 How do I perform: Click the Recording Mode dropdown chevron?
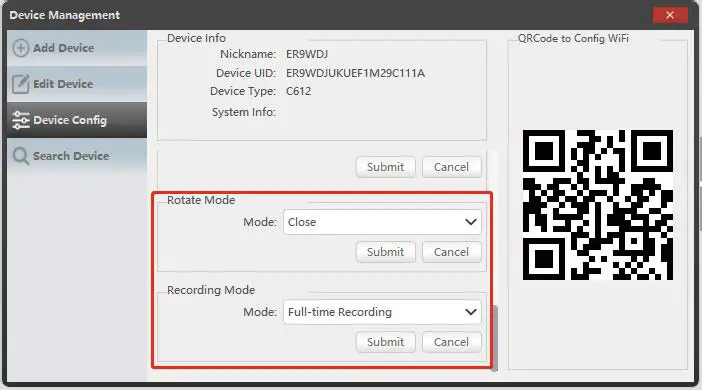point(471,312)
